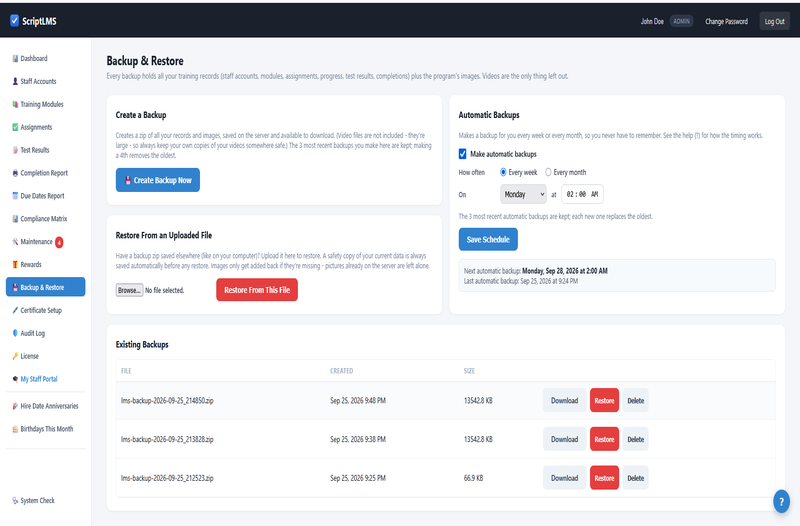This screenshot has width=800, height=526.
Task: Click the Training Modules books icon
Action: point(15,105)
